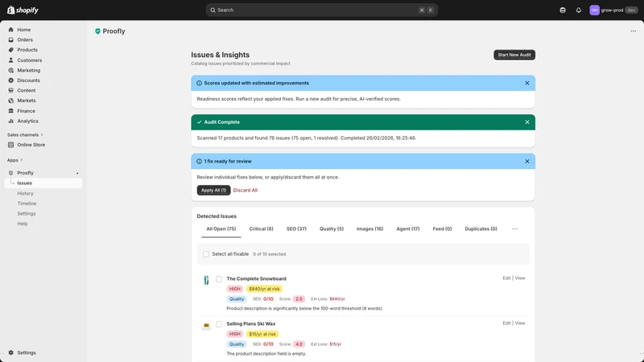Image resolution: width=644 pixels, height=362 pixels.
Task: Click checkmark icon on Audit Complete banner
Action: pos(199,122)
